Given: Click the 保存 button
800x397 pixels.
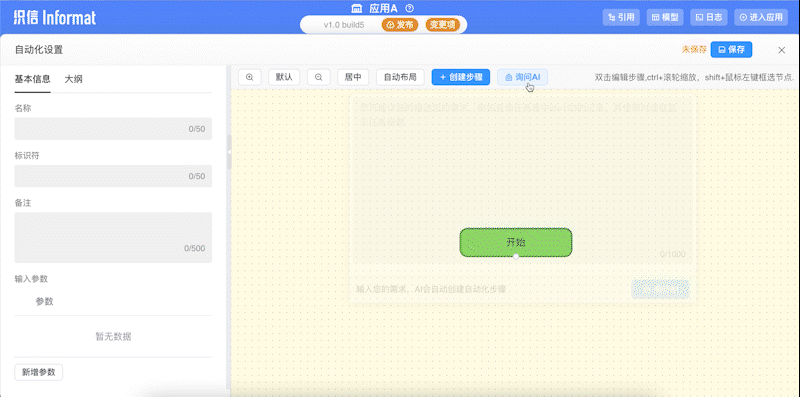Looking at the screenshot, I should tap(731, 49).
